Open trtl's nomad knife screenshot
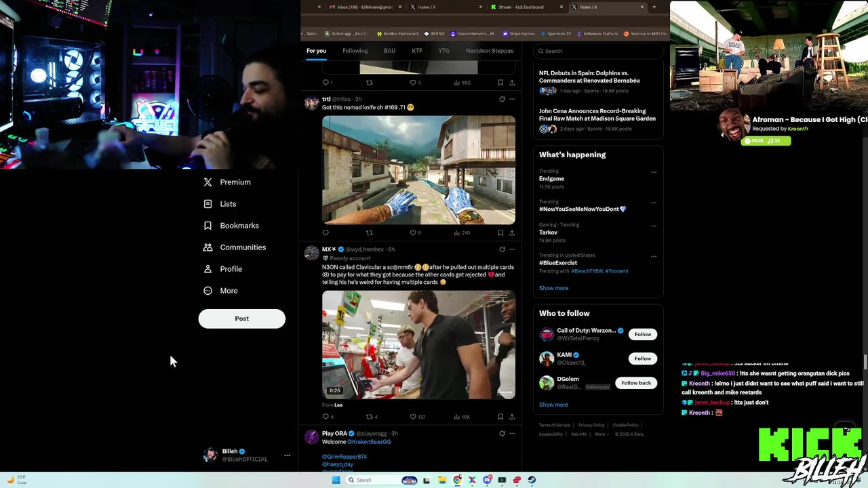 pos(418,170)
